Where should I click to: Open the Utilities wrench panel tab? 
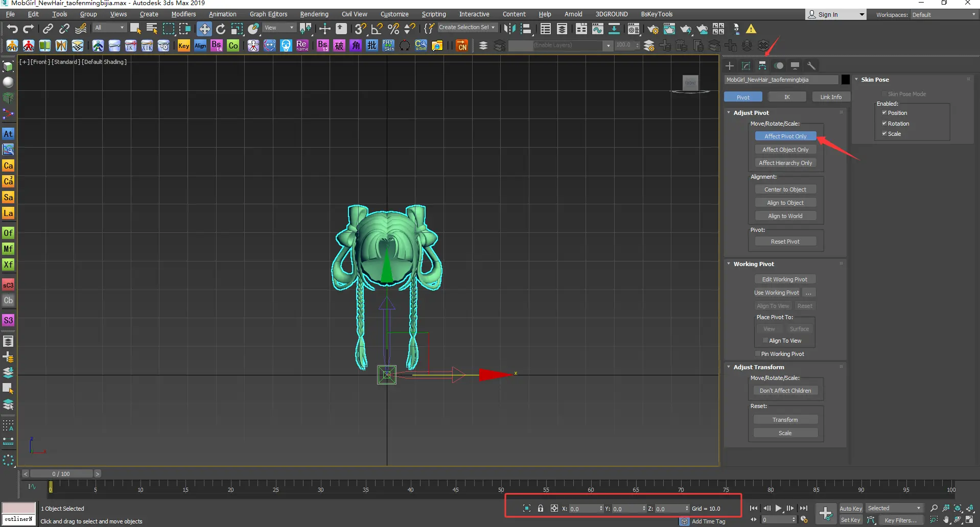pos(811,65)
